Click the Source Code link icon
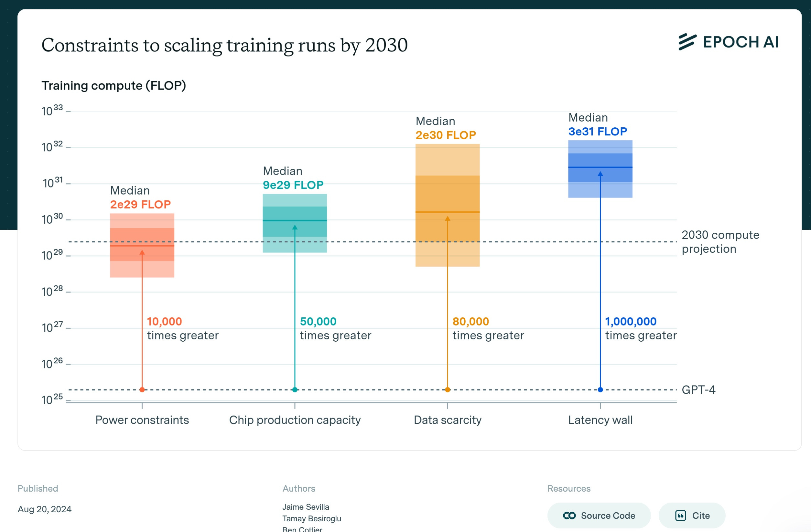This screenshot has height=532, width=811. 569,515
